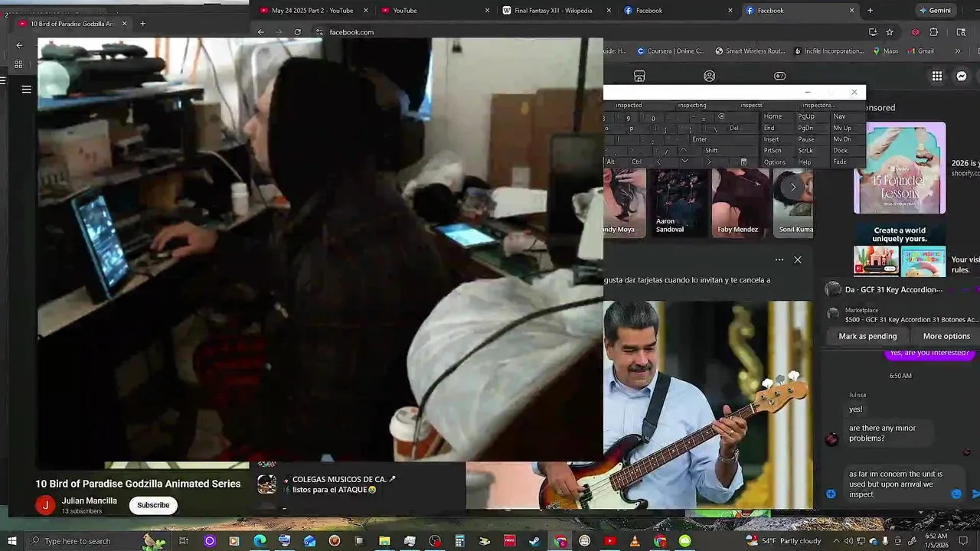Send the chat message with arrow icon
The height and width of the screenshot is (551, 980).
point(975,494)
